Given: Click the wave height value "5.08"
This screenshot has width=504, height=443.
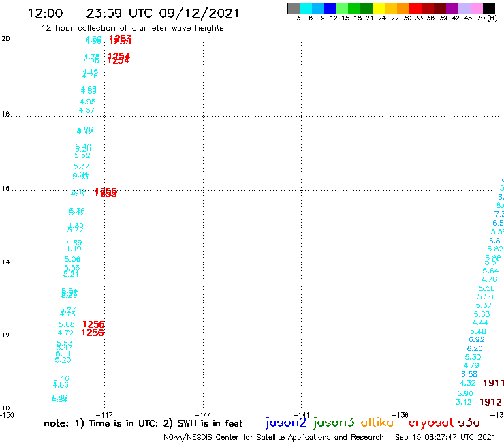Looking at the screenshot, I should pyautogui.click(x=67, y=324).
